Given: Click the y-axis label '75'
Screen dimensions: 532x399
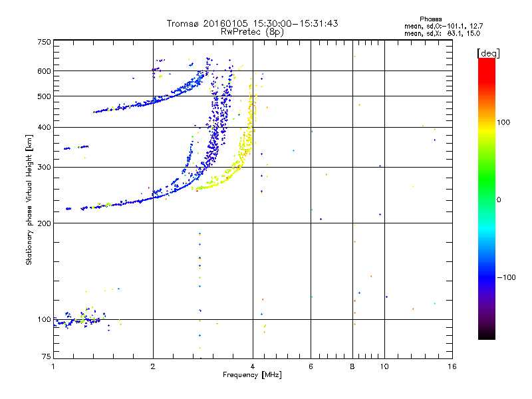Looking at the screenshot, I should (47, 356).
